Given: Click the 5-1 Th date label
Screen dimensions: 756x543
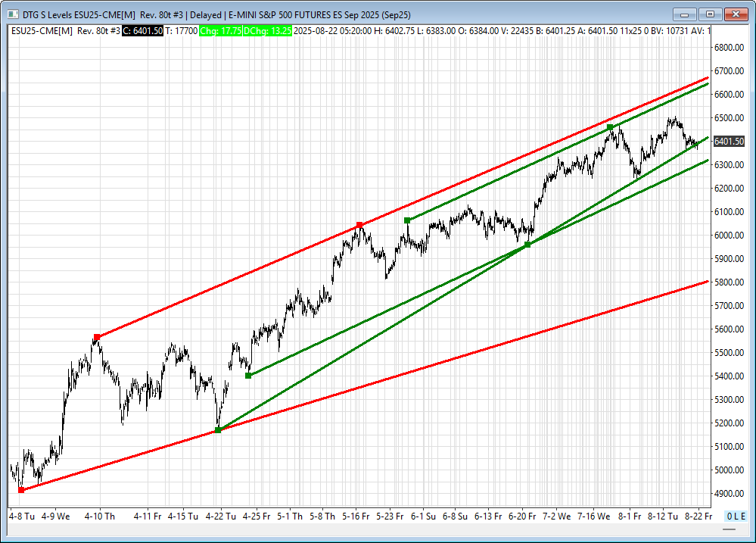Looking at the screenshot, I should coord(290,516).
